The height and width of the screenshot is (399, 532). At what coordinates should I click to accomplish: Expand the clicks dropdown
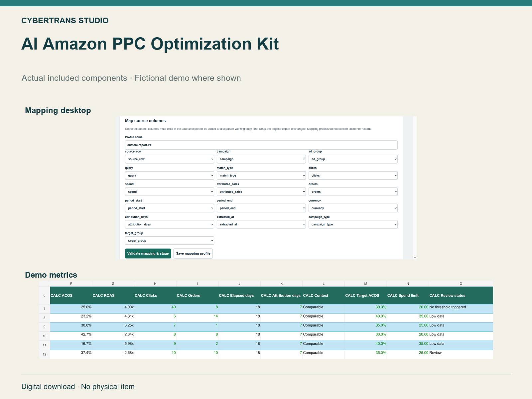pos(353,175)
